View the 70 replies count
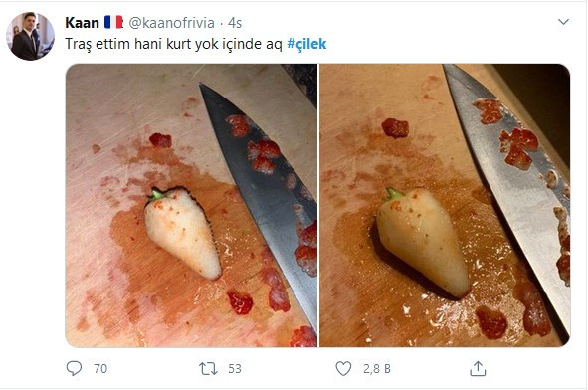Image resolution: width=588 pixels, height=390 pixels. 100,369
